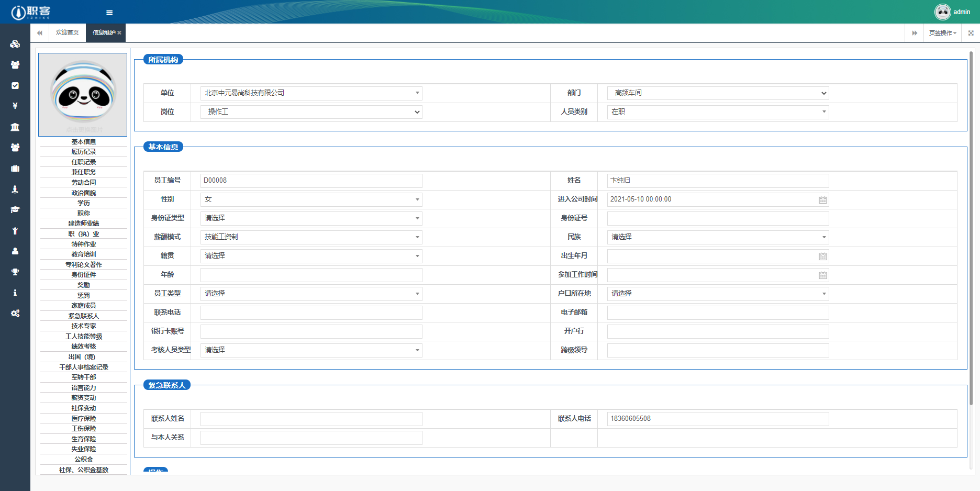The height and width of the screenshot is (491, 980).
Task: Click the briefcase sidebar icon
Action: [15, 168]
